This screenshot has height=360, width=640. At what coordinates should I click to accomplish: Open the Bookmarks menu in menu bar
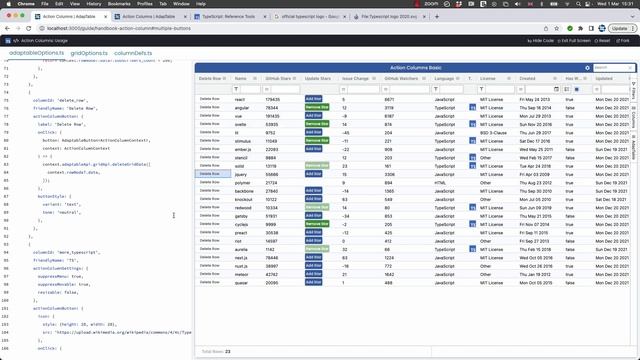119,4
